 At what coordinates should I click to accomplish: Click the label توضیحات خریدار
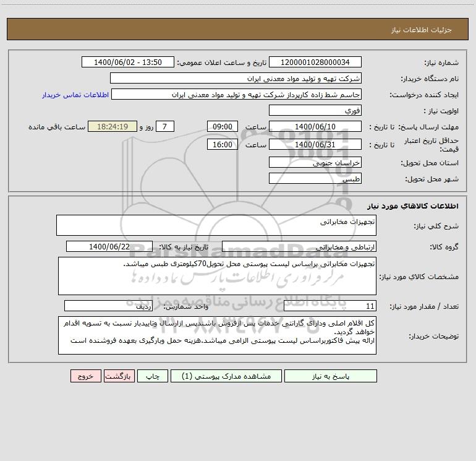point(434,337)
